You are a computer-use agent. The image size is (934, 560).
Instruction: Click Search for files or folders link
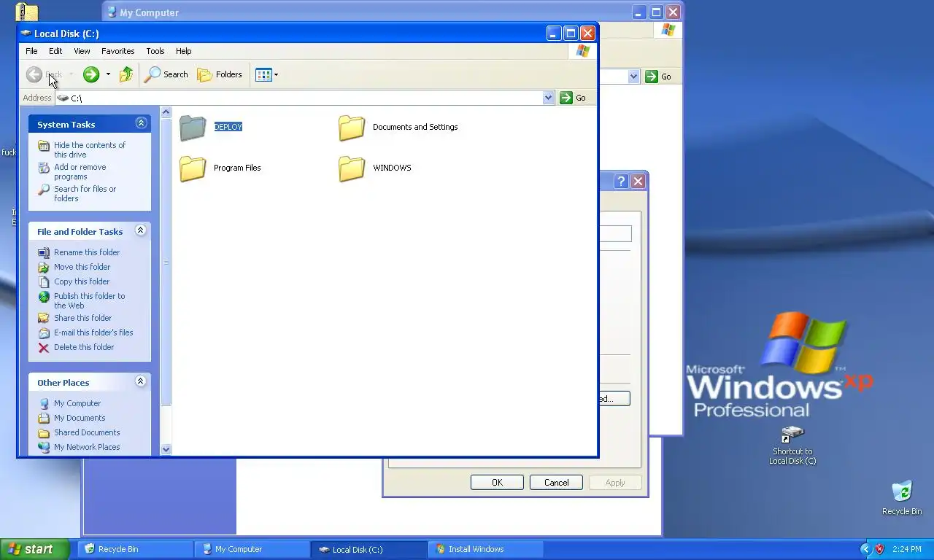[85, 193]
